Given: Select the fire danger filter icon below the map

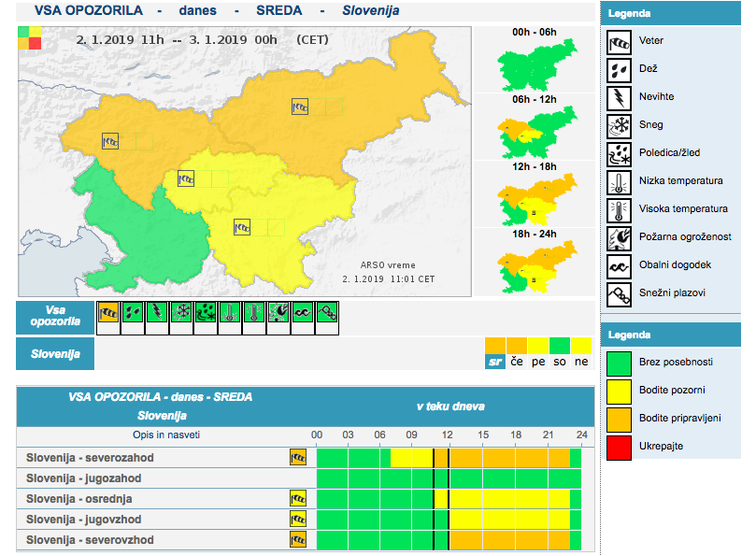Looking at the screenshot, I should (x=278, y=312).
